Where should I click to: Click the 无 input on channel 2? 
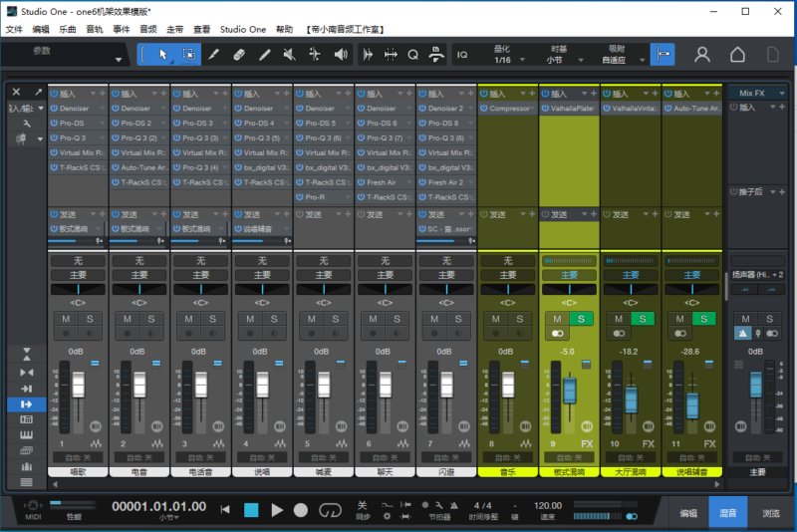pyautogui.click(x=139, y=261)
